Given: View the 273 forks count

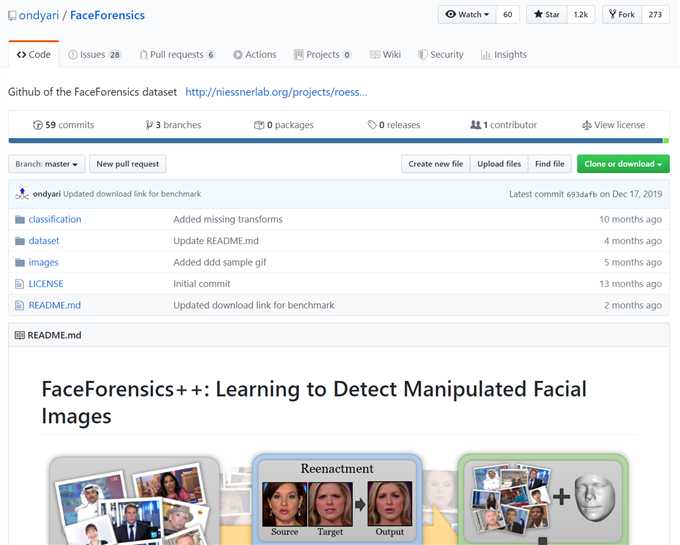Looking at the screenshot, I should [x=655, y=14].
